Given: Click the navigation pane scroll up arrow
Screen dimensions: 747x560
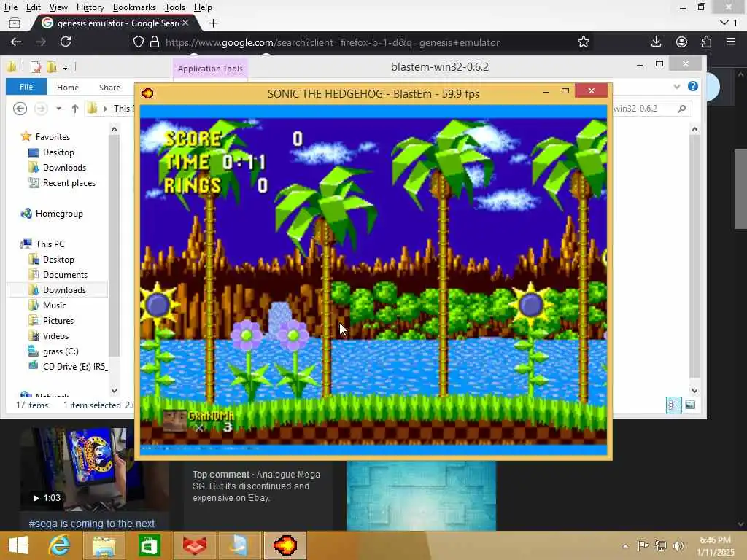Looking at the screenshot, I should tap(114, 129).
